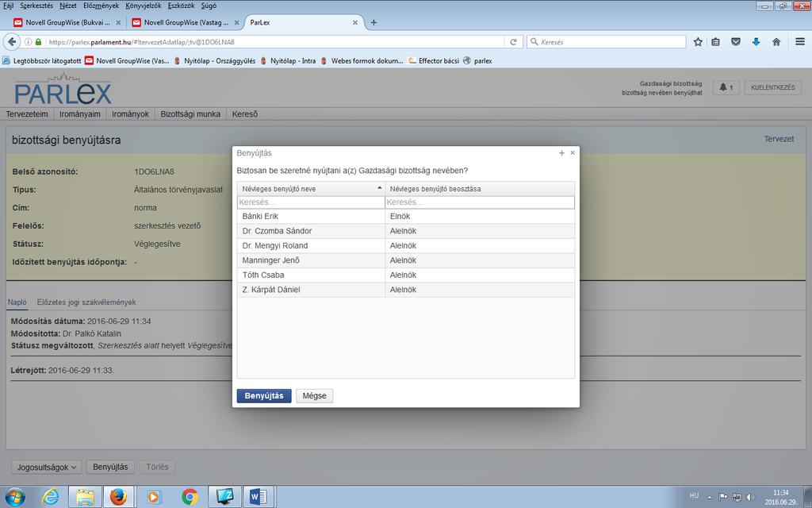Select the Napló tab
812x508 pixels.
click(x=17, y=302)
